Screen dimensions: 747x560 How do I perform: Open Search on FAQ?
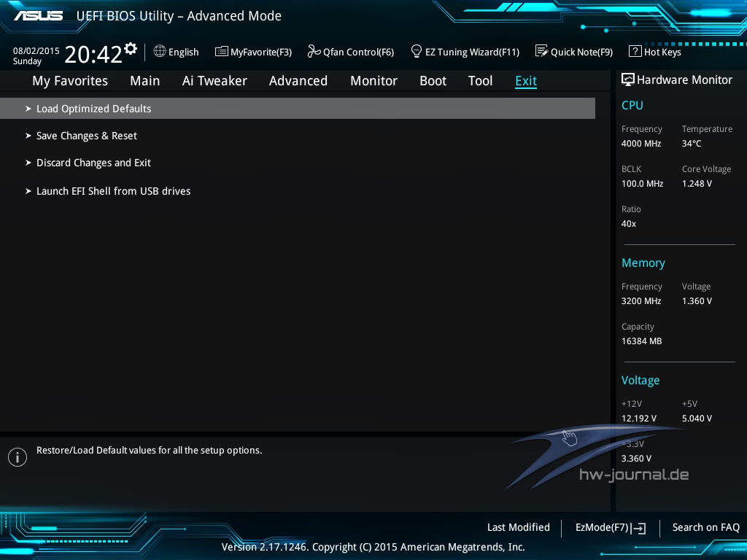[705, 528]
